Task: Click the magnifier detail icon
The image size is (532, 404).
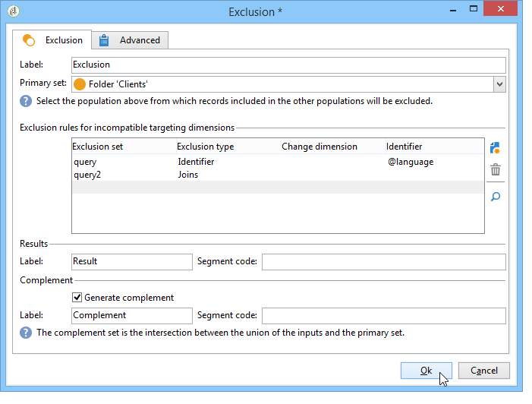Action: [x=496, y=197]
